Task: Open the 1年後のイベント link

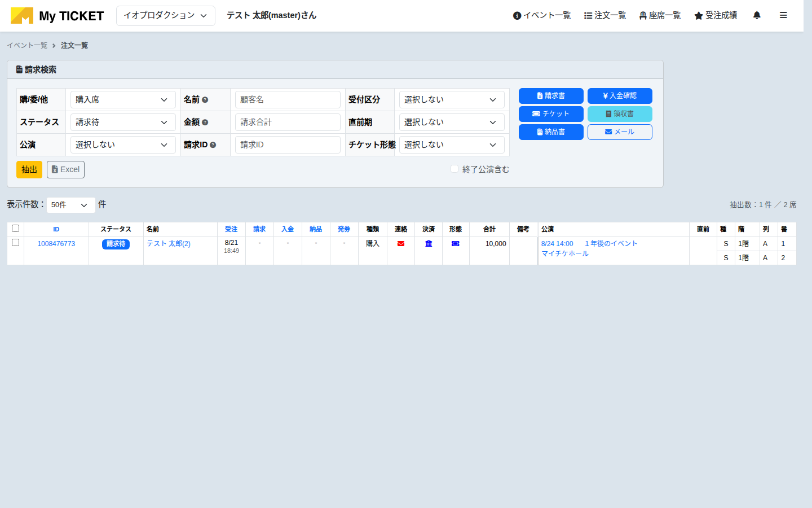Action: coord(611,244)
